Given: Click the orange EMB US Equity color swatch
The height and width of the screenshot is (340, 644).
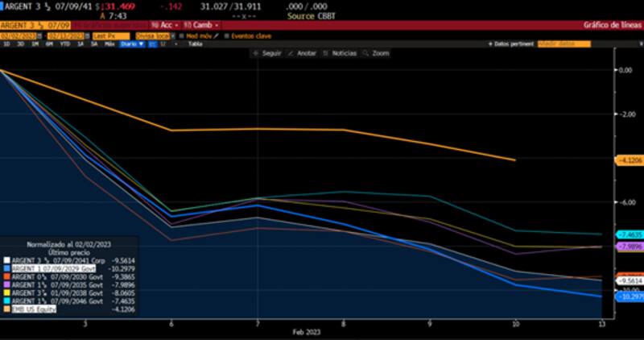Looking at the screenshot, I should click(x=7, y=309).
